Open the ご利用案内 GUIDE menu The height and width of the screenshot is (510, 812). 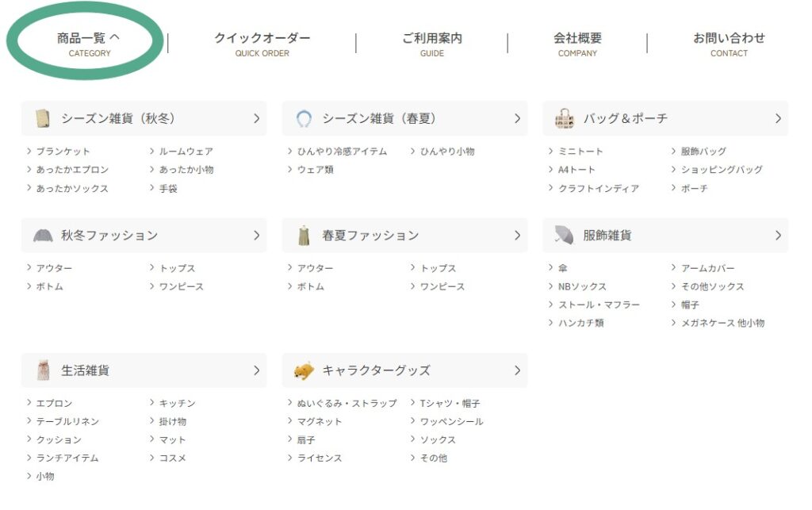tap(431, 44)
